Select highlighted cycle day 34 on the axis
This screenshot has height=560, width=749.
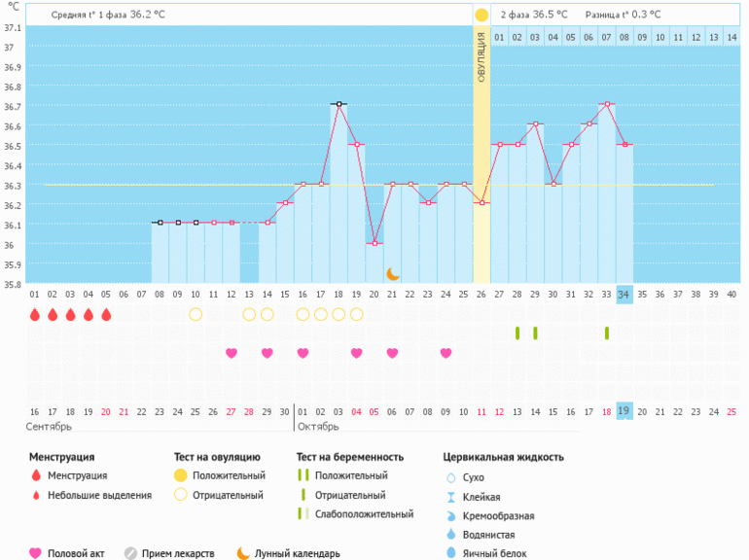624,294
